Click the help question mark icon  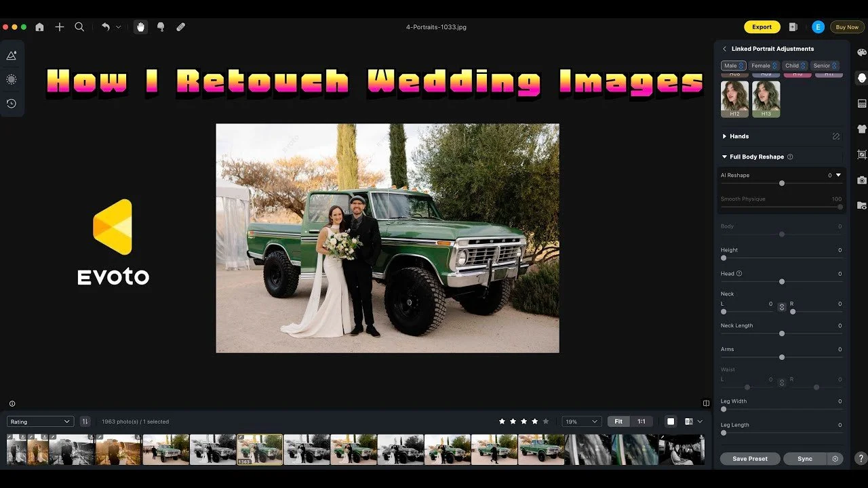tap(861, 459)
